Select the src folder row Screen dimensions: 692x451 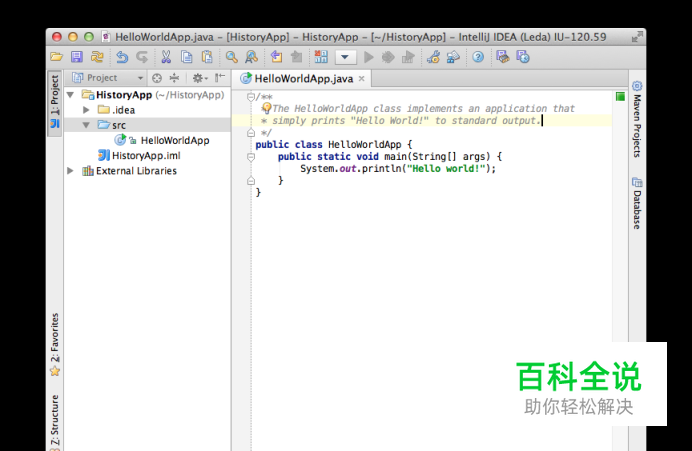pyautogui.click(x=147, y=125)
